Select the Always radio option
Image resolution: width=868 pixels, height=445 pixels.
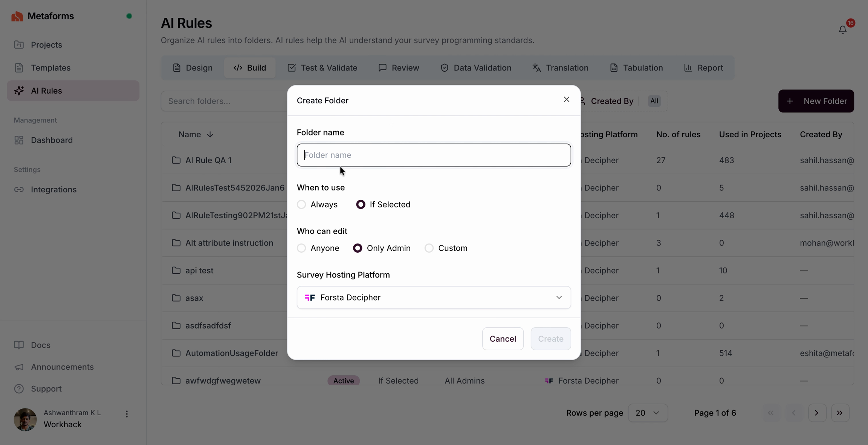tap(301, 204)
